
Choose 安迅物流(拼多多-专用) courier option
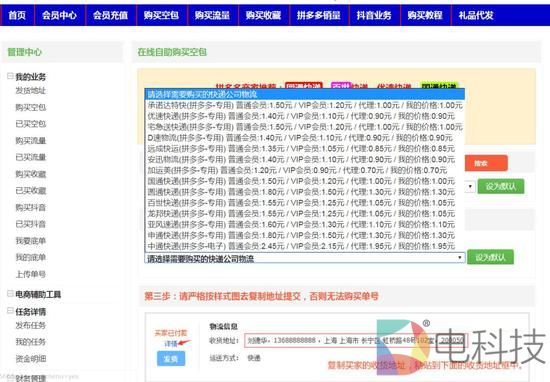pos(305,160)
